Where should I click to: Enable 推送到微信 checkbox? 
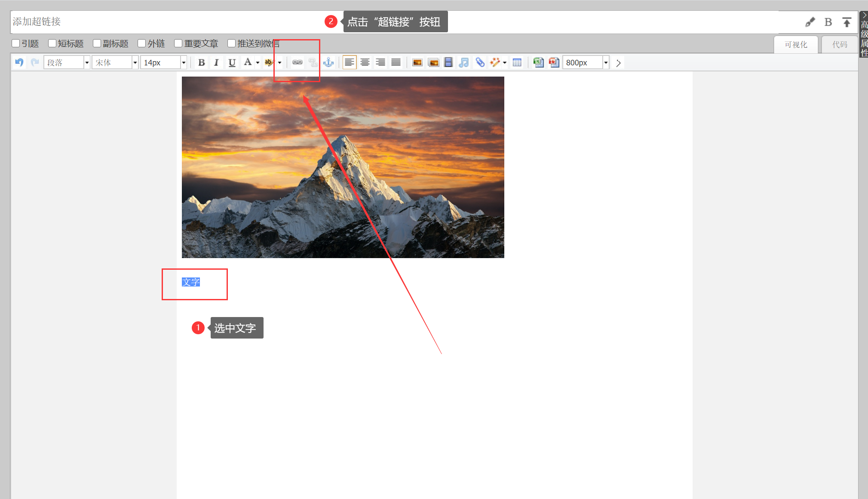(231, 43)
